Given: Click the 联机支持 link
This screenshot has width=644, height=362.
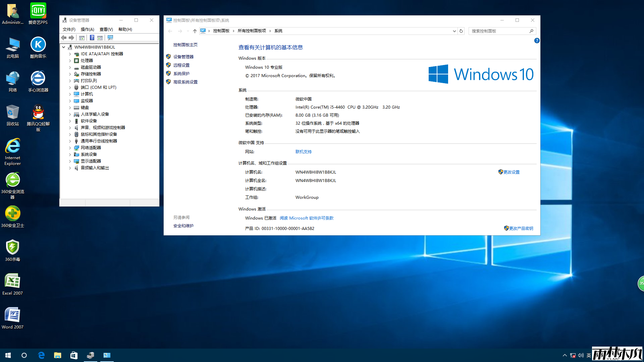Looking at the screenshot, I should (303, 152).
